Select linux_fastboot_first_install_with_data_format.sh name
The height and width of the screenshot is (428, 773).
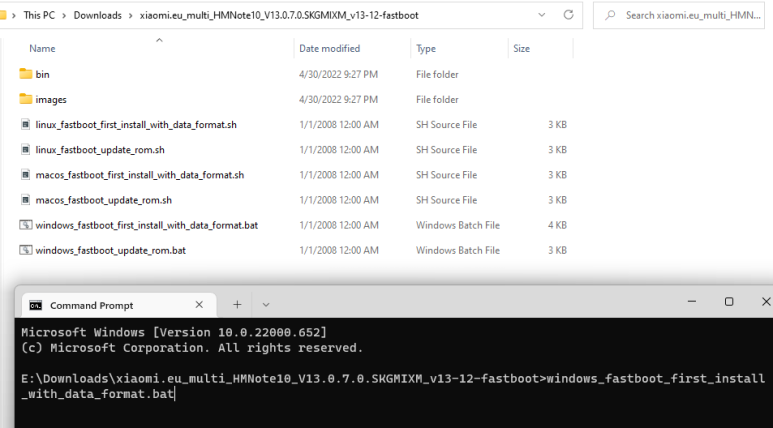point(136,125)
